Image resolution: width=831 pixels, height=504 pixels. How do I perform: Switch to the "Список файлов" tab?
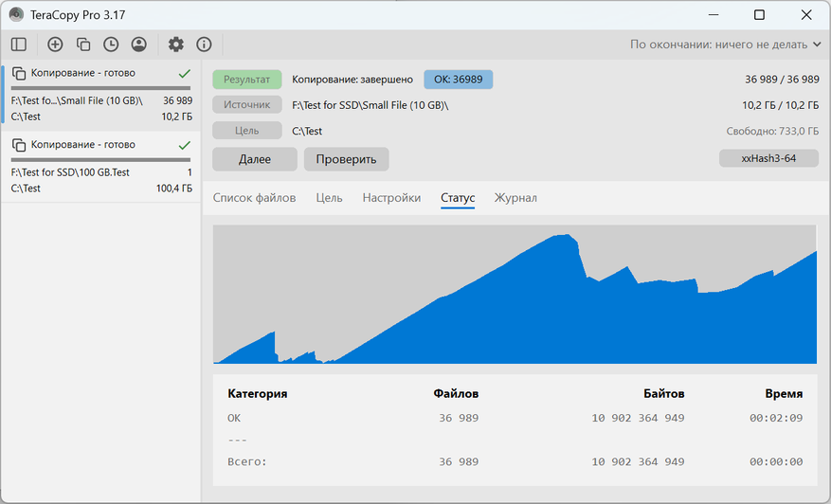(254, 198)
